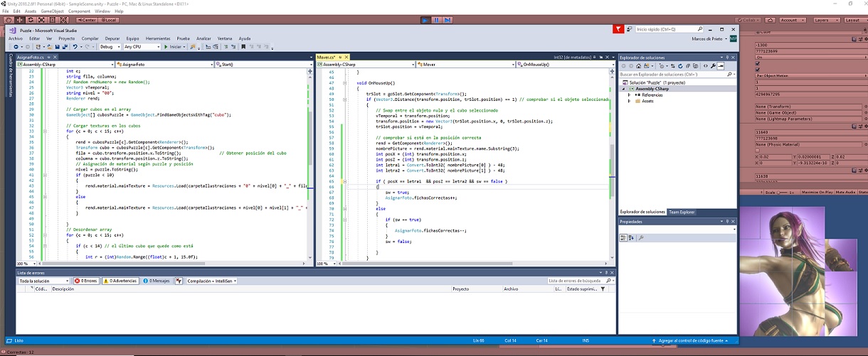Pin the Mover.cs tab

click(341, 56)
